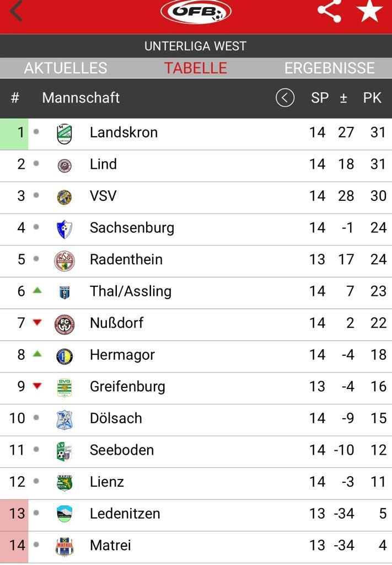This screenshot has height=565, width=392.
Task: Switch to AKTUELLES tab
Action: [x=66, y=68]
